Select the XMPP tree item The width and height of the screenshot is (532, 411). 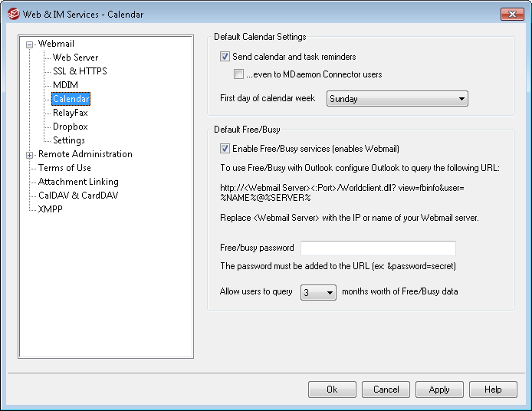(x=51, y=209)
